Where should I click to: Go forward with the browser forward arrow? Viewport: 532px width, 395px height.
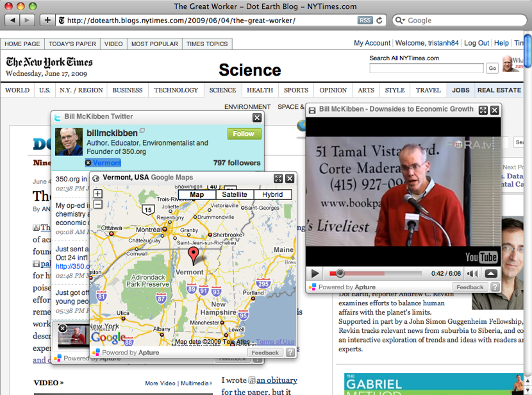27,21
